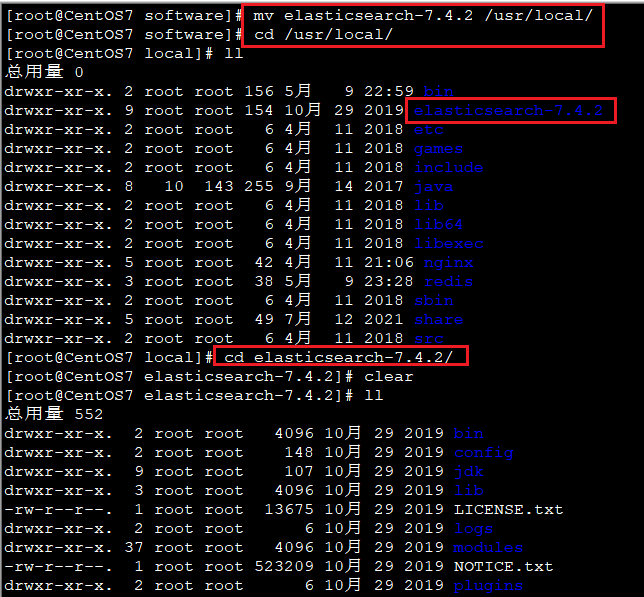Click the 'jdk' directory name
The height and width of the screenshot is (597, 644).
(x=468, y=471)
